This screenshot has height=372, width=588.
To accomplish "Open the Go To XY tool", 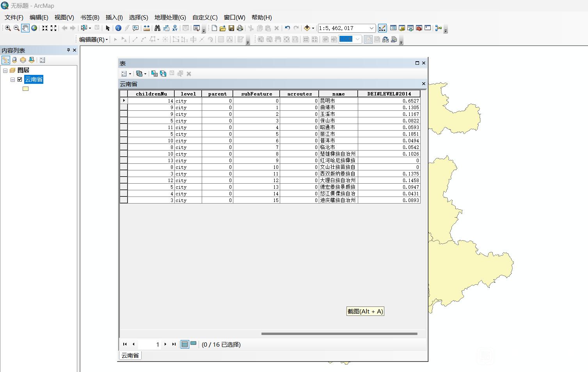I will pos(175,28).
